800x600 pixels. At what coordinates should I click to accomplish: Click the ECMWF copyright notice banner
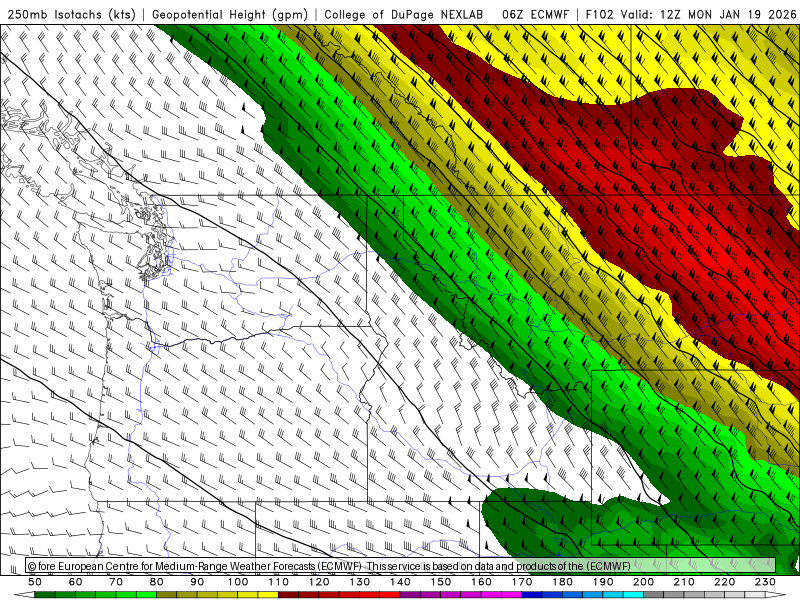click(x=401, y=565)
